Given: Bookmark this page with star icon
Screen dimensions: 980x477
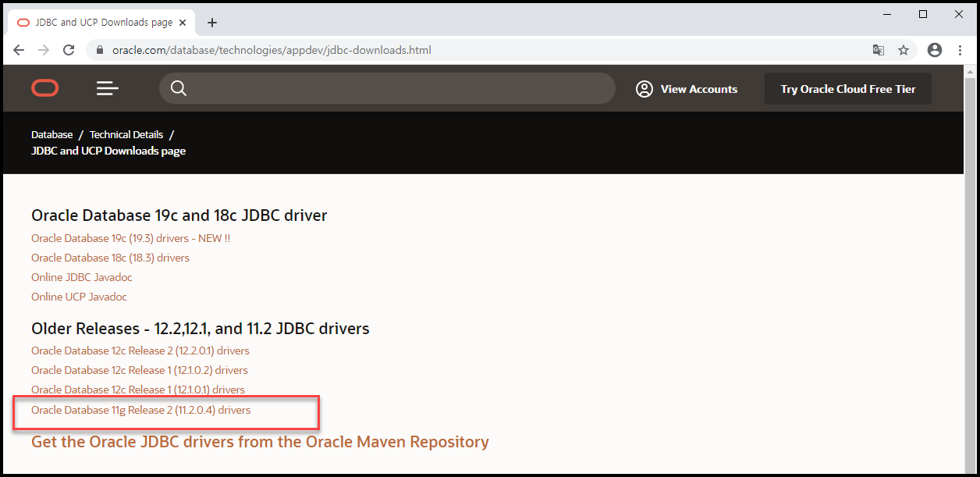Looking at the screenshot, I should pos(904,50).
